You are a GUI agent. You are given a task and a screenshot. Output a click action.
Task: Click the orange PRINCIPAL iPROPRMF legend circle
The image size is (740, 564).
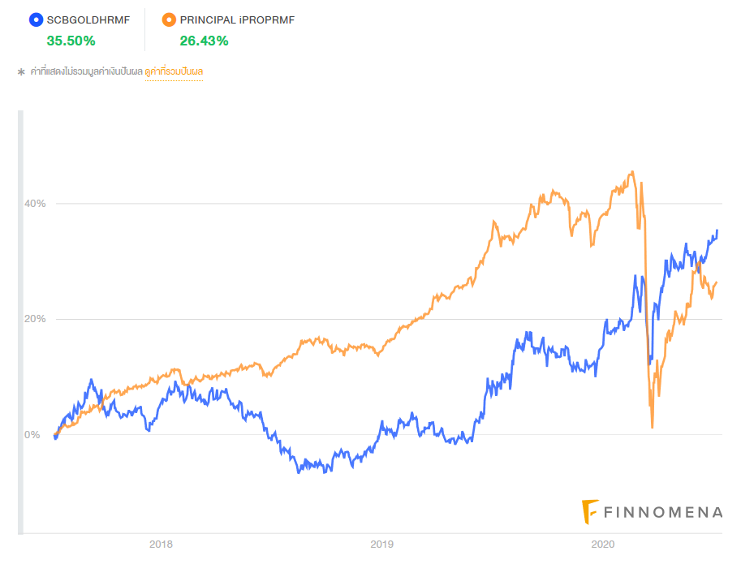coord(169,19)
